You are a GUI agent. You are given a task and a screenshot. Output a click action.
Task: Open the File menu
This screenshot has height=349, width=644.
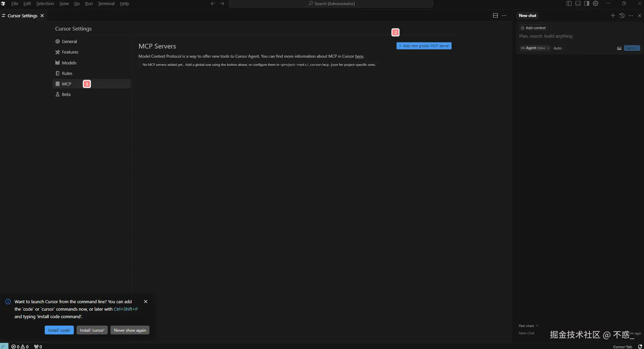point(15,4)
